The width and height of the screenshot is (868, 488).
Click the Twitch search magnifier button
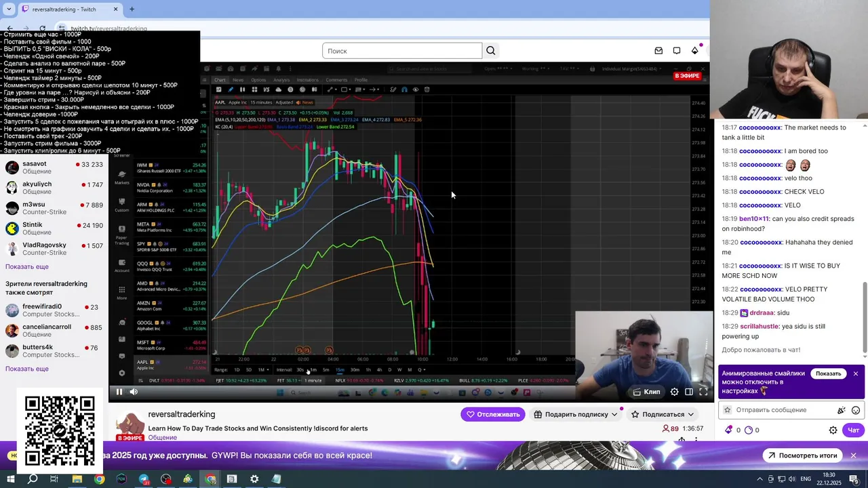coord(491,51)
